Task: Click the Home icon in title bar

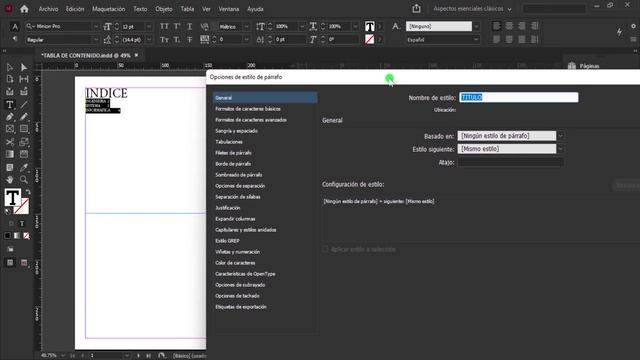Action: [24, 9]
